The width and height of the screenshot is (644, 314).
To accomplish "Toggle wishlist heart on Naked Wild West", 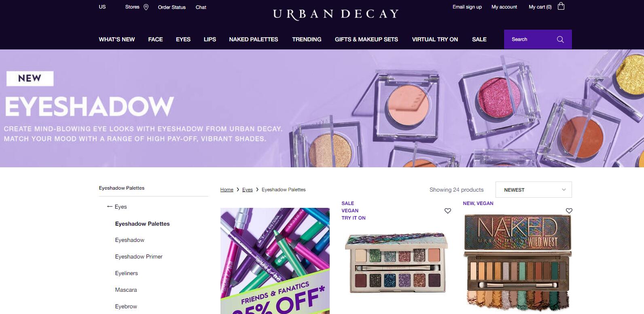I will (x=569, y=211).
